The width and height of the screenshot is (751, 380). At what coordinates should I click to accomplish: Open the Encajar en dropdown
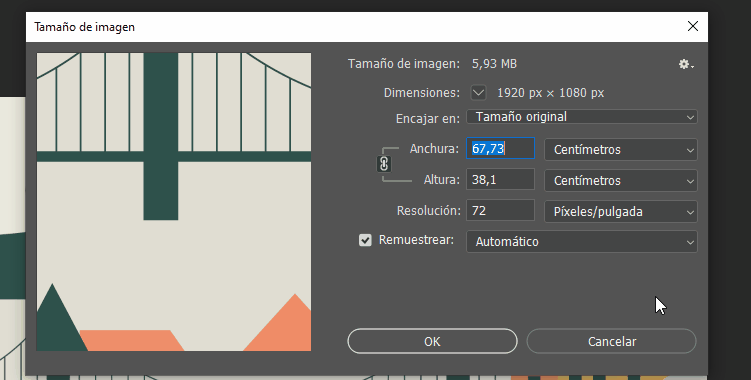[x=582, y=117]
